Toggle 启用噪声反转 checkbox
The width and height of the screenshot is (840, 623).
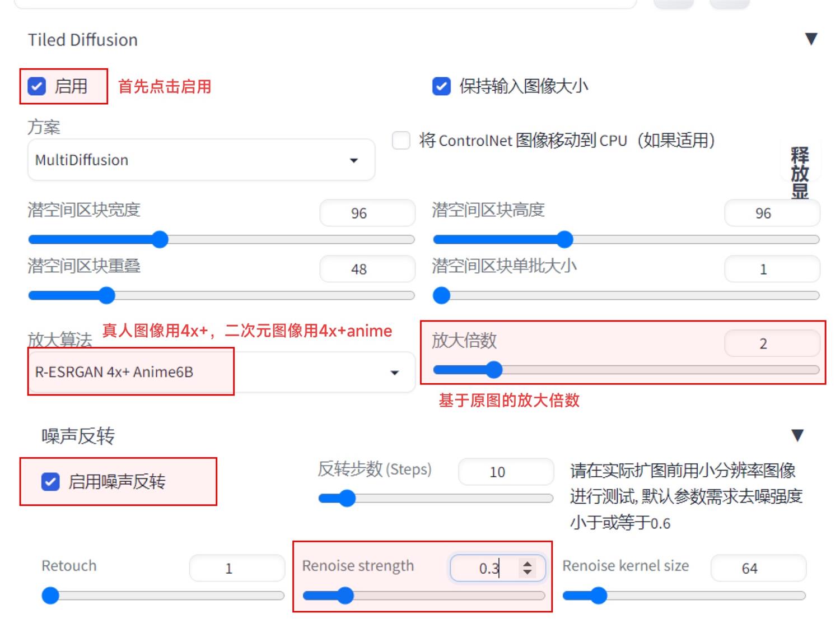coord(50,482)
